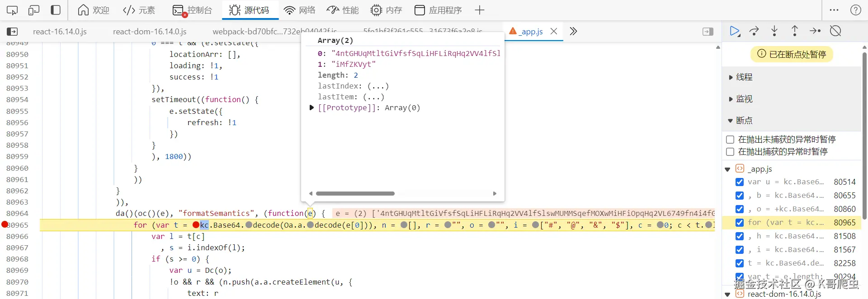Open the Memory (内存) tab
Screen dimensions: 868x299
point(386,10)
